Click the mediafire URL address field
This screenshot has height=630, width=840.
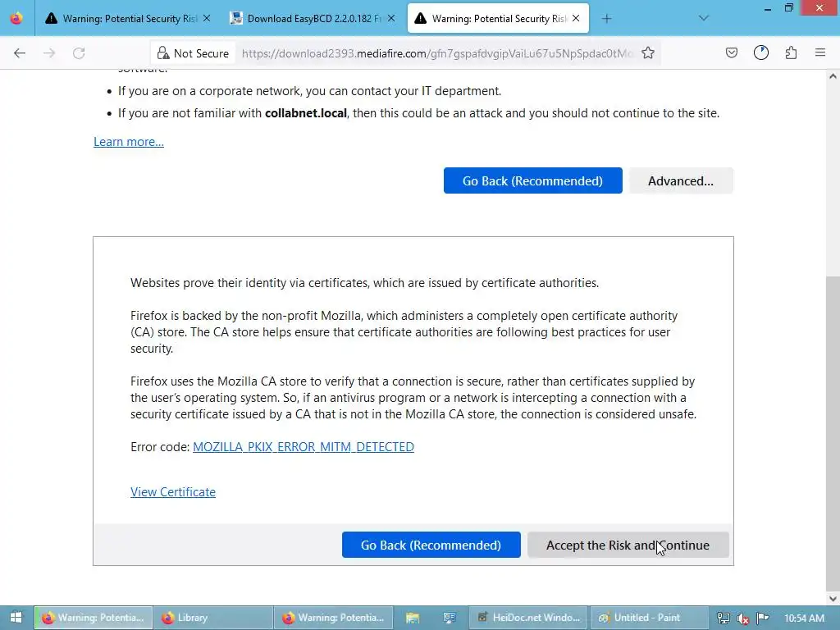click(x=437, y=53)
